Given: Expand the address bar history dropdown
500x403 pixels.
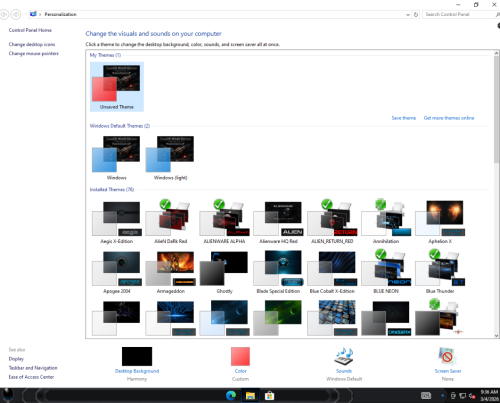Looking at the screenshot, I should click(x=407, y=15).
